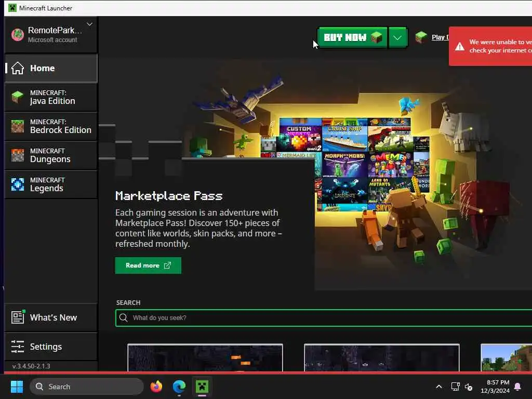This screenshot has height=399, width=532.
Task: Open the first news thumbnail with orange lights
Action: (x=205, y=358)
